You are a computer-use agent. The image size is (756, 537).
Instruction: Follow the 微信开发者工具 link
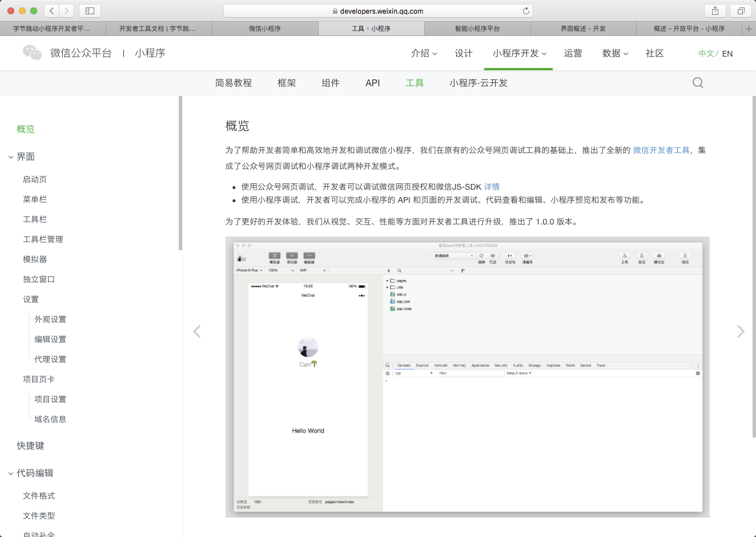pos(661,150)
